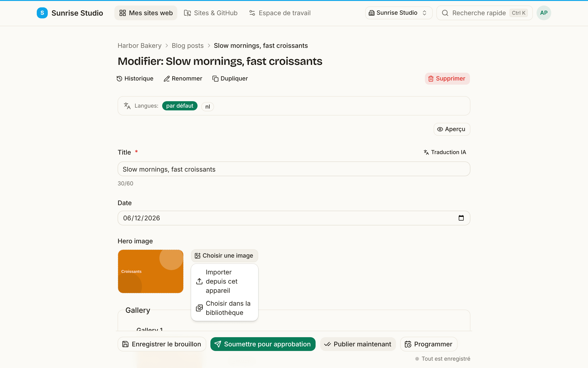Click the Sunrise Studio logo icon
This screenshot has width=588, height=368.
[42, 13]
